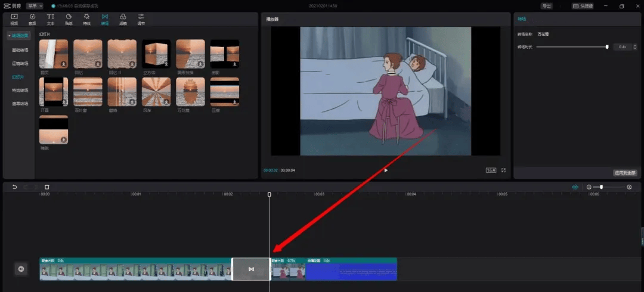Download the 回忆 II transition
This screenshot has height=292, width=644.
(132, 64)
